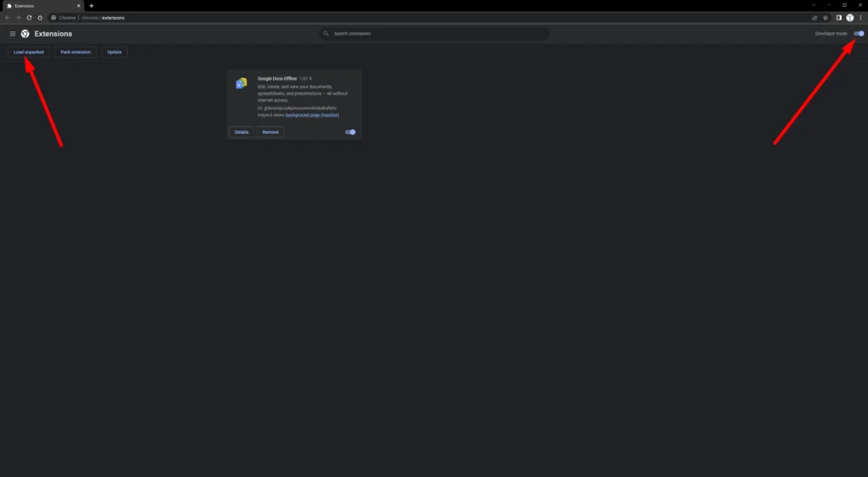Open a new tab with plus button
The image size is (868, 477).
point(92,6)
